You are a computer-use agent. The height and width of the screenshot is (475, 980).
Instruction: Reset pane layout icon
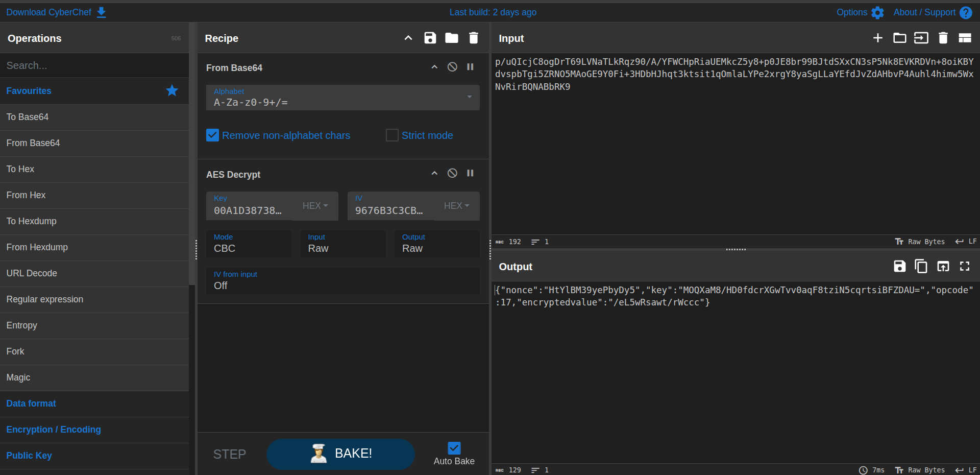pos(965,38)
